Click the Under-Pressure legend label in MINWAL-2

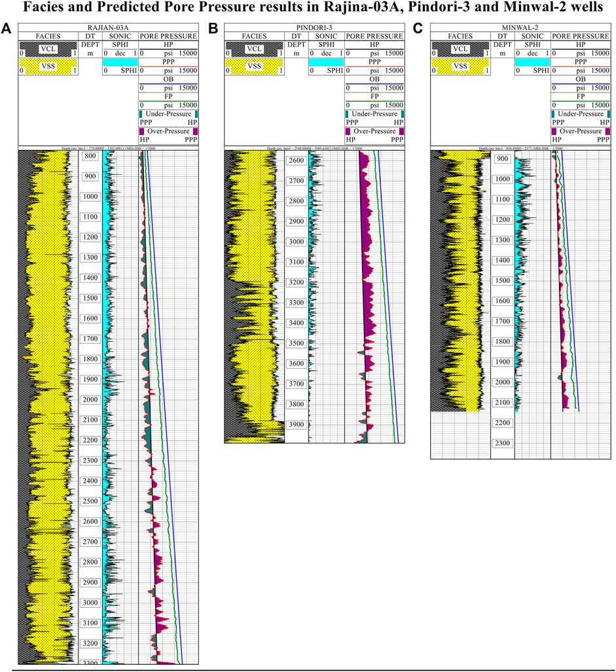pyautogui.click(x=581, y=113)
